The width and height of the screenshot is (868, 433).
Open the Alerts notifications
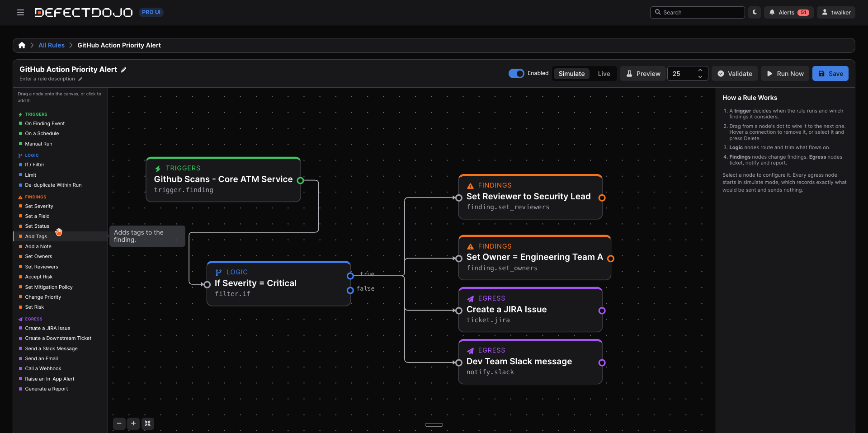pos(789,12)
